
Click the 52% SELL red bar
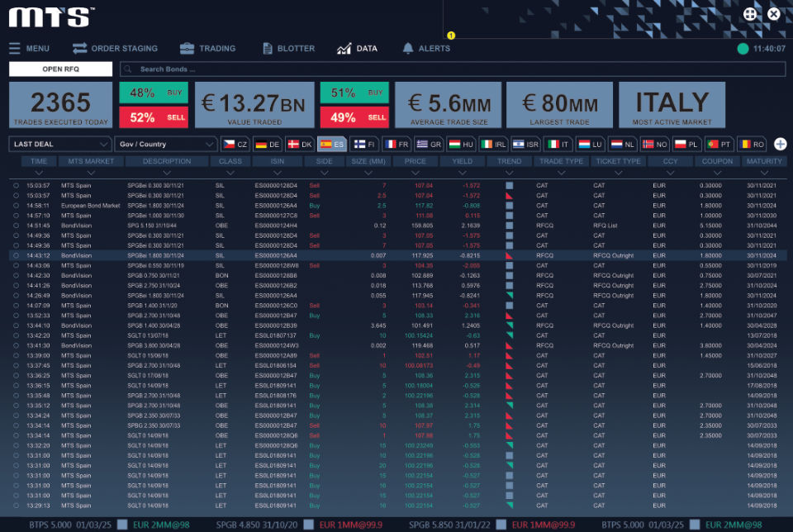click(154, 117)
